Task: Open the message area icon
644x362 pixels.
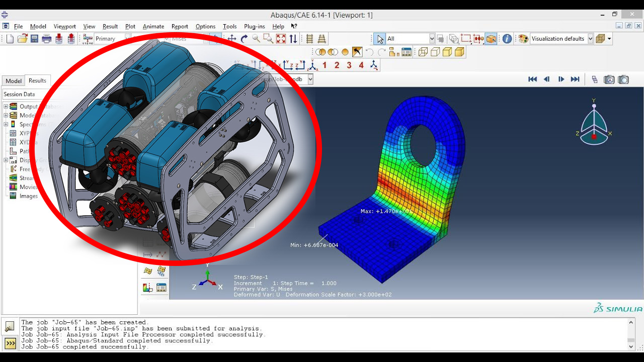Action: 10,327
